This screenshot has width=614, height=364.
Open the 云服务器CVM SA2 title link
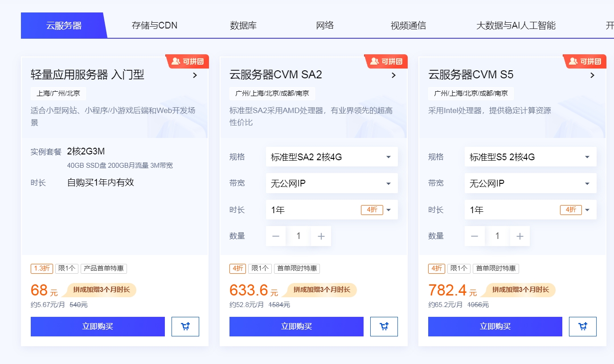(276, 75)
